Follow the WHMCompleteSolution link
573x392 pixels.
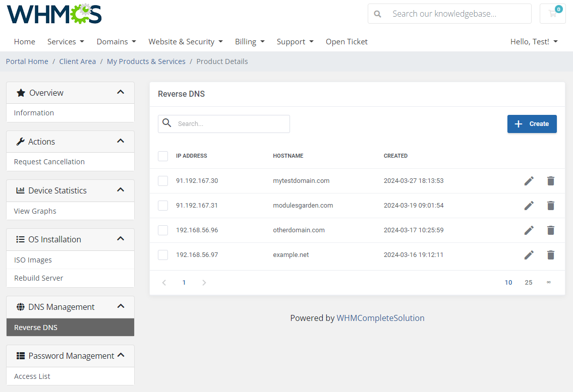tap(381, 318)
